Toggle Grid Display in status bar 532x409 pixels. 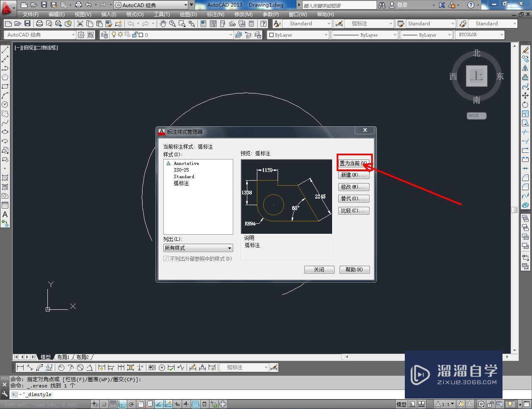113,404
